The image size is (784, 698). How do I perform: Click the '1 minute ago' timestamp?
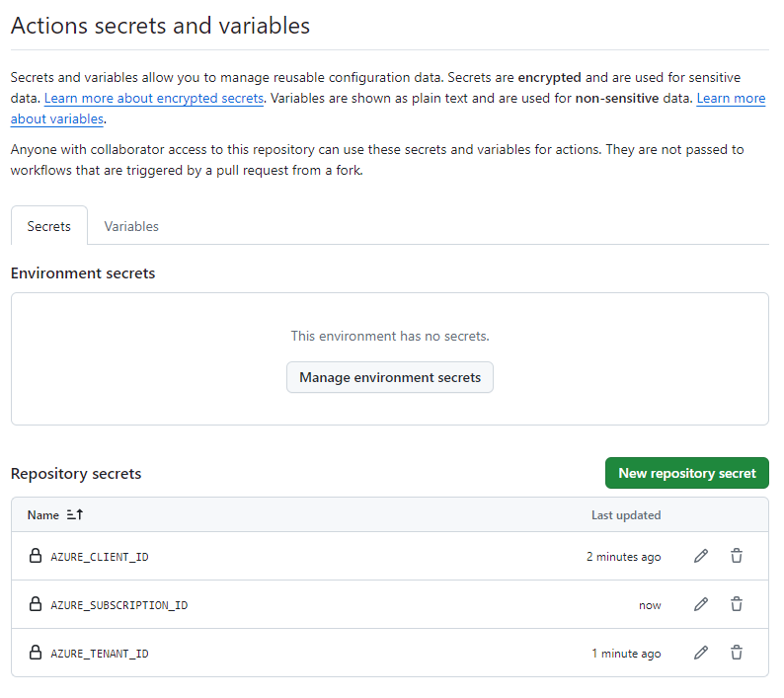(x=626, y=654)
